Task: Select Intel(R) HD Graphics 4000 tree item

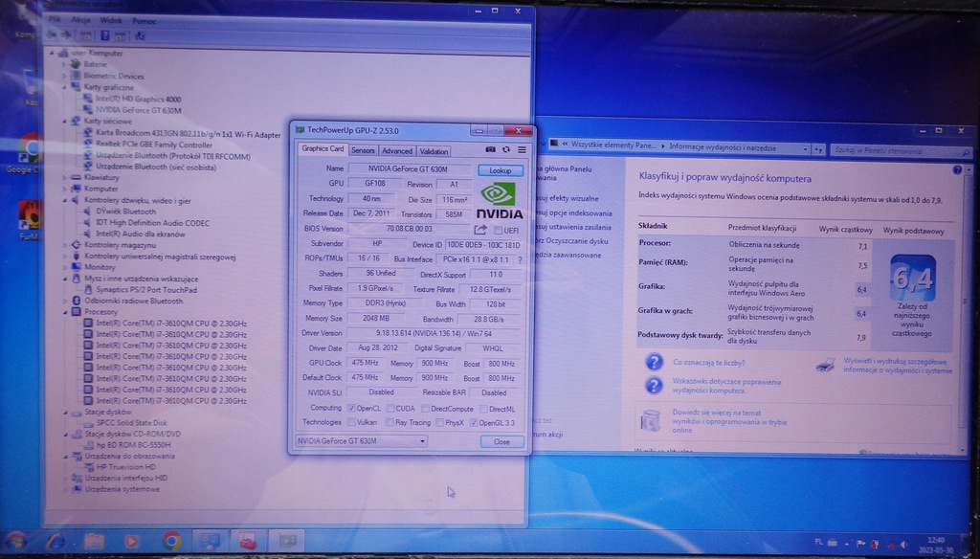Action: pyautogui.click(x=138, y=99)
